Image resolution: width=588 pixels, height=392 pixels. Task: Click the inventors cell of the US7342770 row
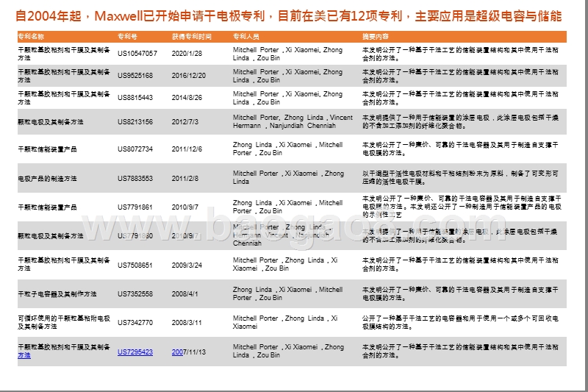[x=285, y=322]
